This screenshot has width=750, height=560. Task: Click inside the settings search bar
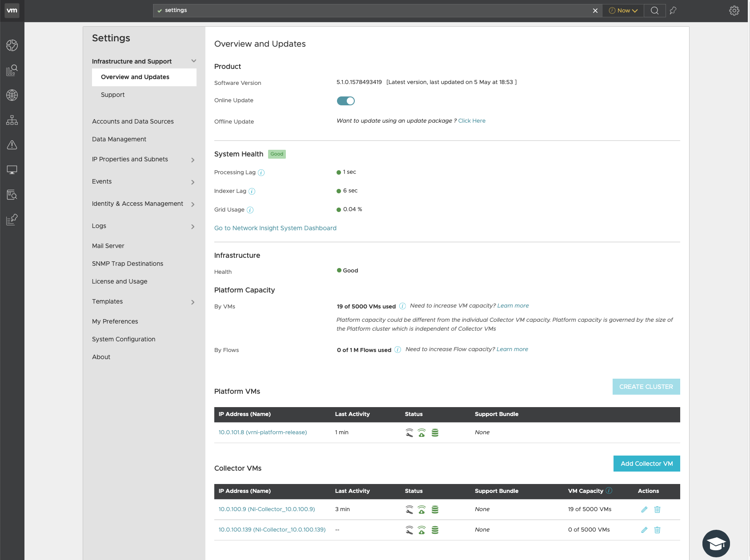[311, 10]
